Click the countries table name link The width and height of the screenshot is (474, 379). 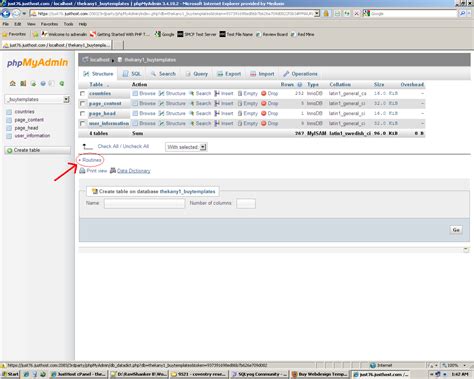[x=100, y=94]
